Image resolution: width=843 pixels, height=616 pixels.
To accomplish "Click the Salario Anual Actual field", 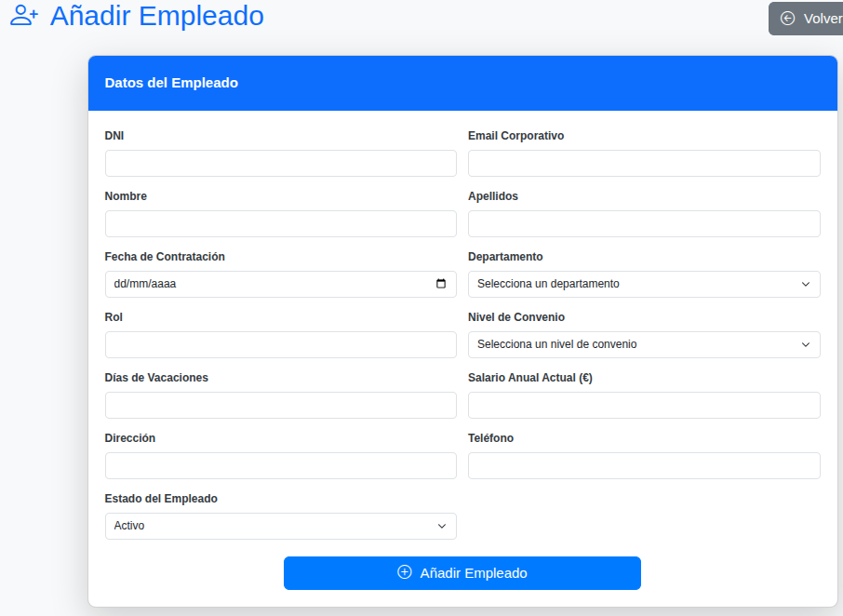I will pyautogui.click(x=643, y=406).
